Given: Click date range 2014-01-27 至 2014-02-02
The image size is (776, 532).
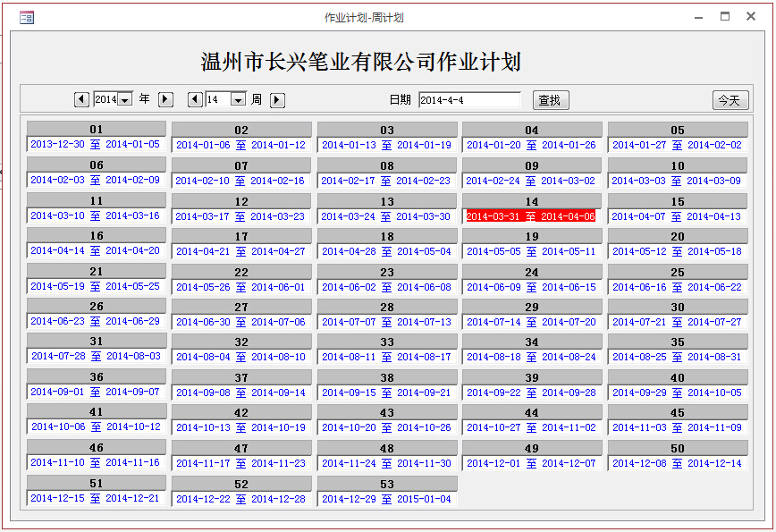Looking at the screenshot, I should point(677,145).
